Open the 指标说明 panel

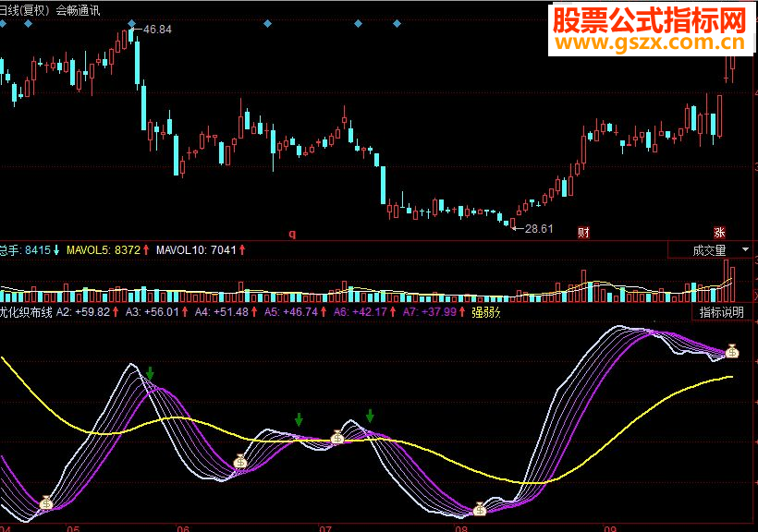click(x=719, y=312)
